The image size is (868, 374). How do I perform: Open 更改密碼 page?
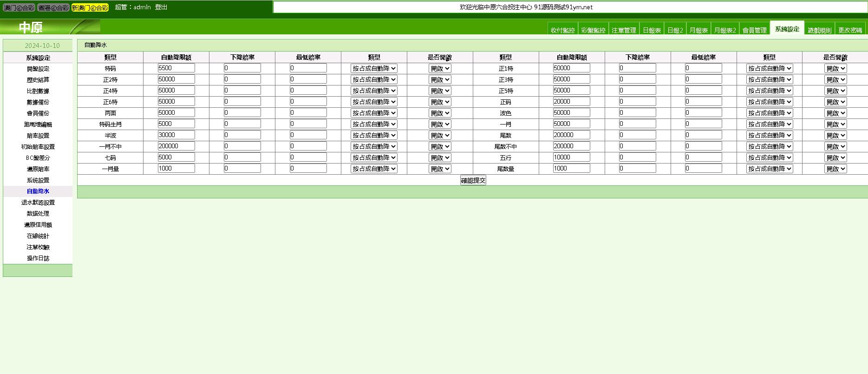point(850,30)
